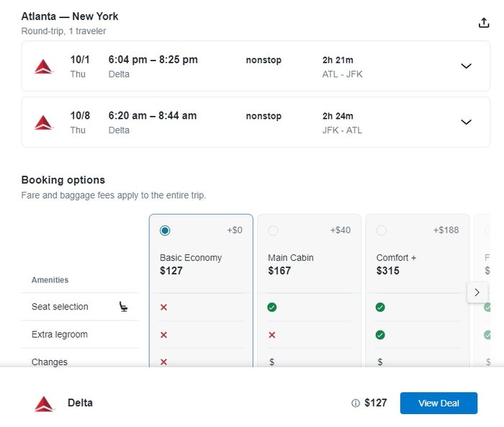Screen dimensions: 504x427
Task: Click 6:20 am – 8:44 am return time
Action: pos(153,115)
